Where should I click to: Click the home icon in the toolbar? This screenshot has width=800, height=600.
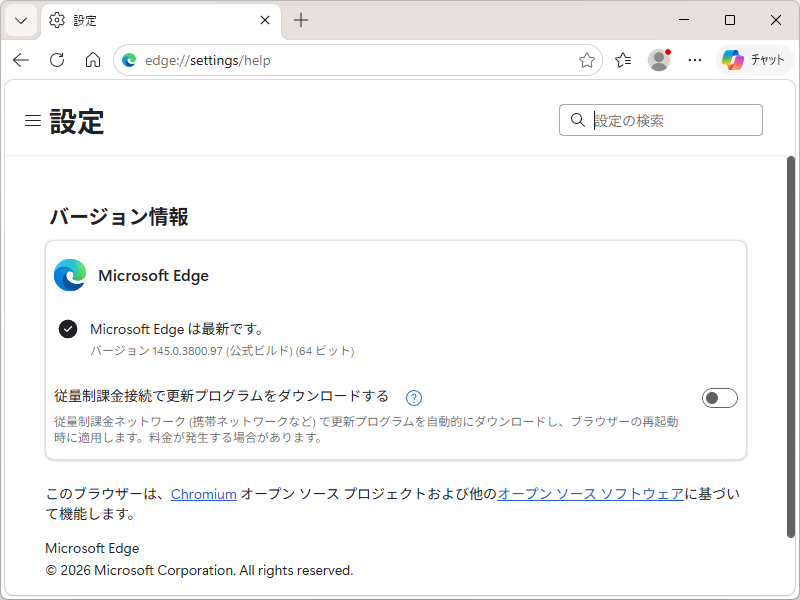point(93,59)
